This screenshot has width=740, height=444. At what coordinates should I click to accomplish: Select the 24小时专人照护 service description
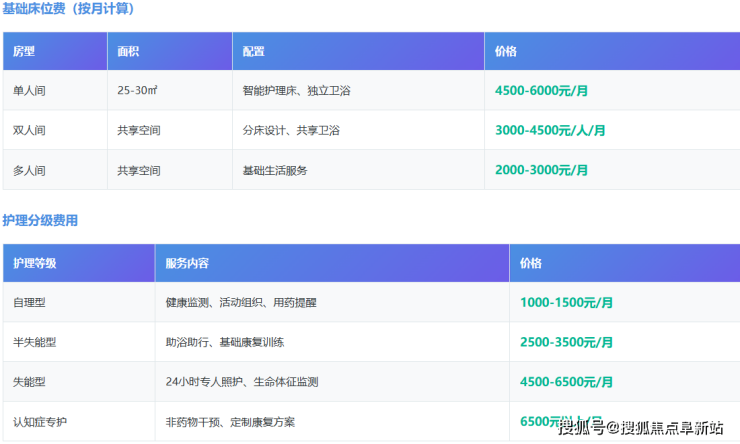click(242, 382)
